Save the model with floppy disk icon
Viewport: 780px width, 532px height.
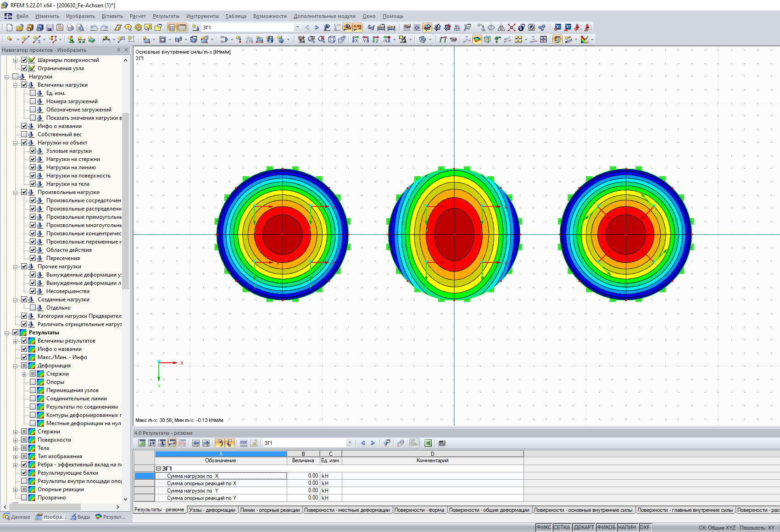[50, 28]
